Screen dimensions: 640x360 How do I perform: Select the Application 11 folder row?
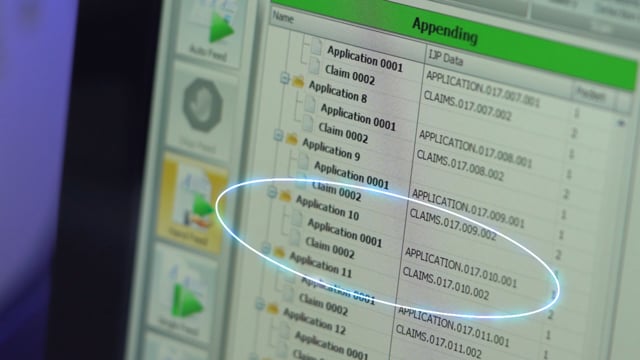tap(321, 264)
